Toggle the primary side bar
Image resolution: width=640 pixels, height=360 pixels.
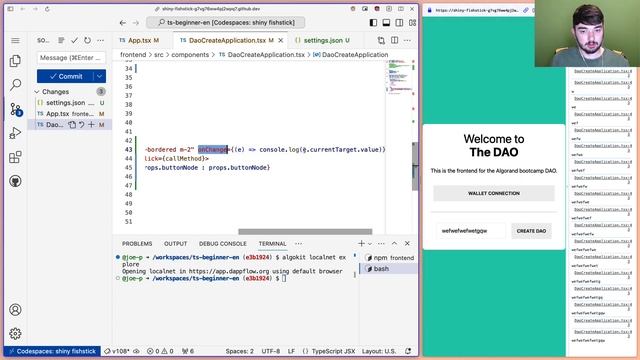pos(373,23)
